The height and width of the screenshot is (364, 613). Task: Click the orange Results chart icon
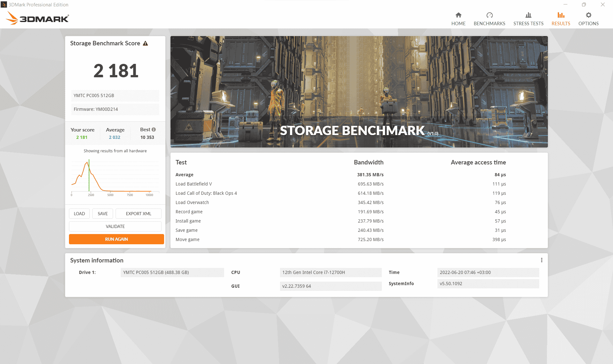[x=561, y=15]
